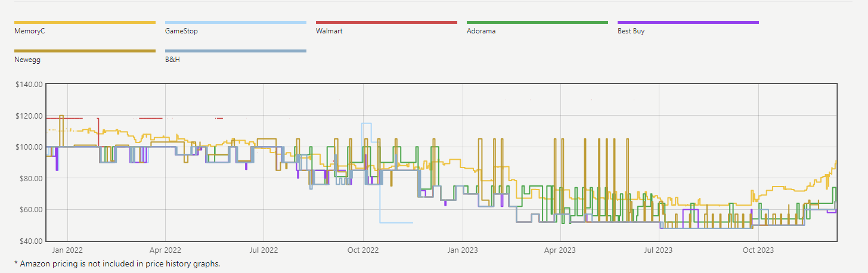Click the $140.00 y-axis label
Viewport: 868px width, 273px height.
point(29,85)
